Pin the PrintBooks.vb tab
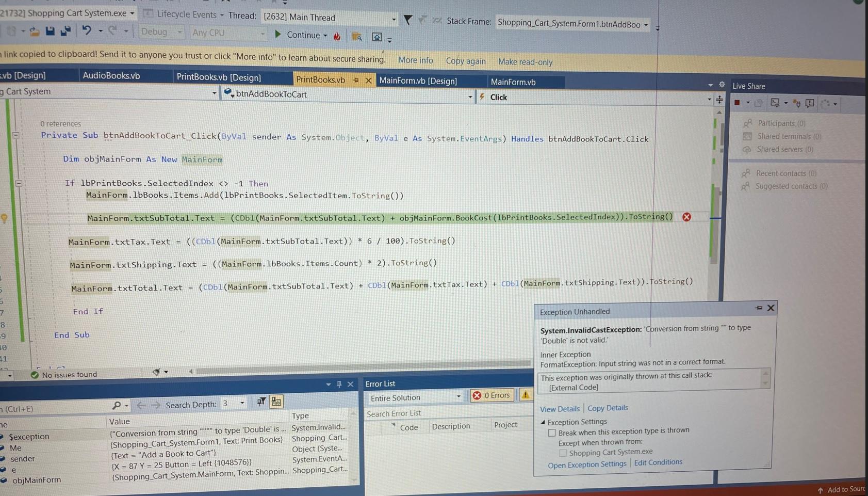Screen dimensions: 868x496 (356, 80)
